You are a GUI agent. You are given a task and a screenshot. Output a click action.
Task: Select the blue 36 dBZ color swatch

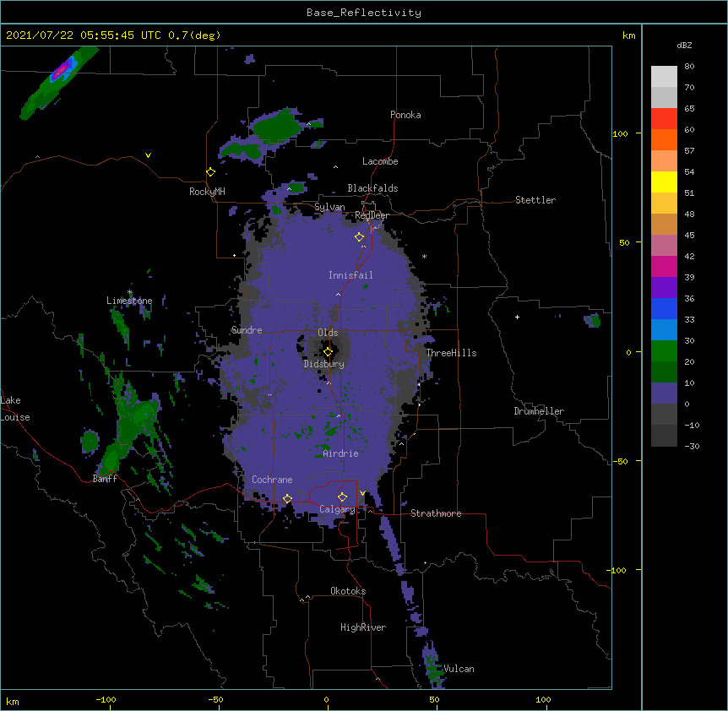pos(664,308)
